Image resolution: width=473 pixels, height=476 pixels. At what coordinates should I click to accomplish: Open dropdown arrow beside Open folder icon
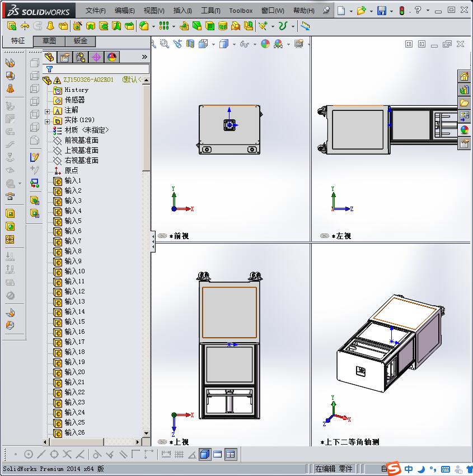371,11
